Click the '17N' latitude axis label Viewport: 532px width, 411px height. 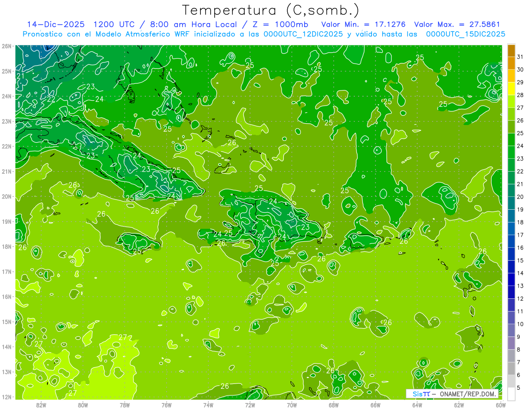pyautogui.click(x=6, y=271)
